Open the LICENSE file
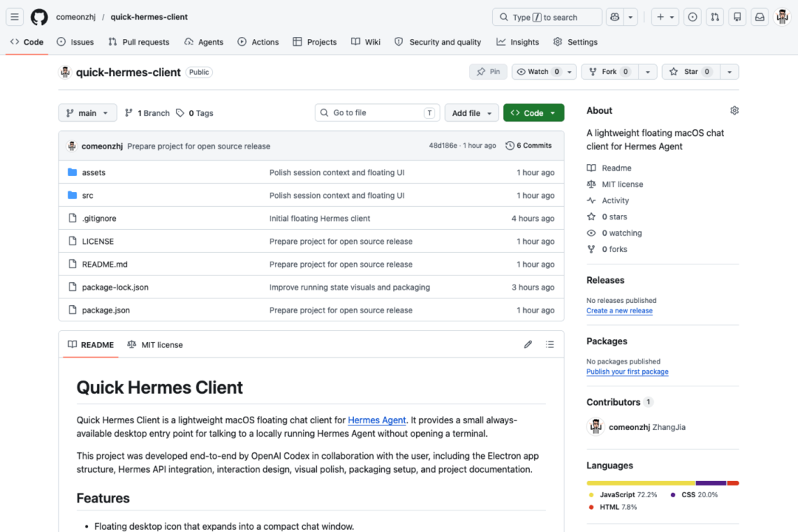The image size is (798, 532). (x=98, y=242)
